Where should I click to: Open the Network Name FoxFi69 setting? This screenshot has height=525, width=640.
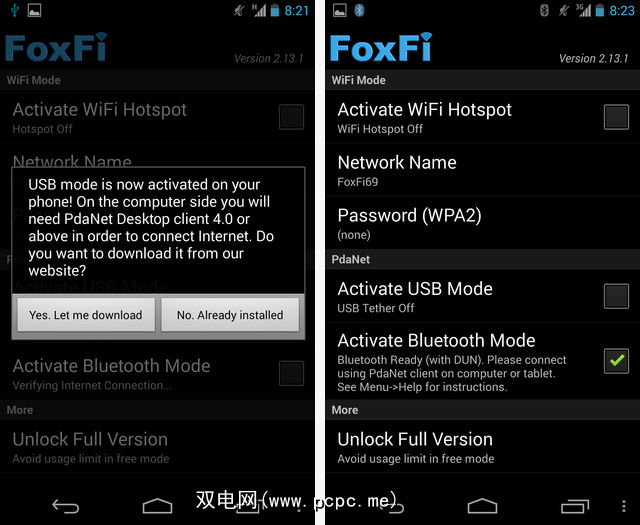[482, 170]
